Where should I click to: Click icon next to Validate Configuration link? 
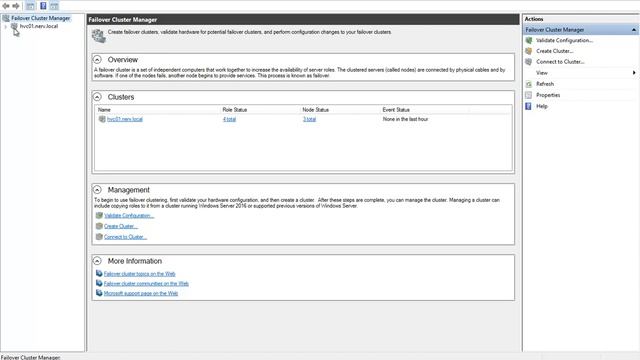tap(99, 216)
